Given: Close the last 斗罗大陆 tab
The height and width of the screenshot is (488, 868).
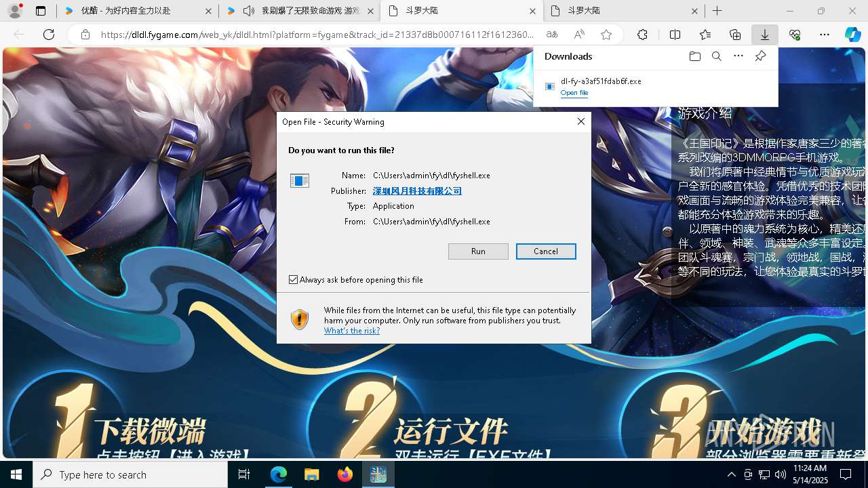Looking at the screenshot, I should (694, 11).
